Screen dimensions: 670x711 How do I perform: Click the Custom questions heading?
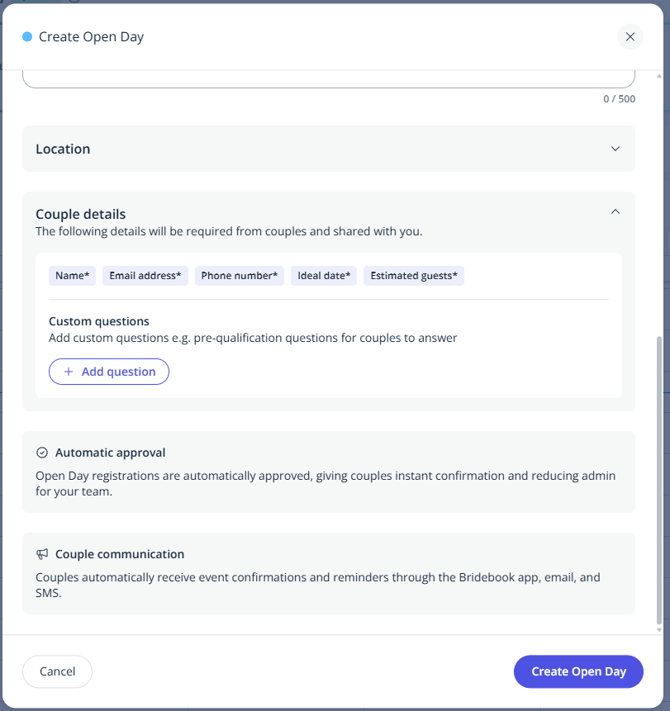tap(99, 321)
